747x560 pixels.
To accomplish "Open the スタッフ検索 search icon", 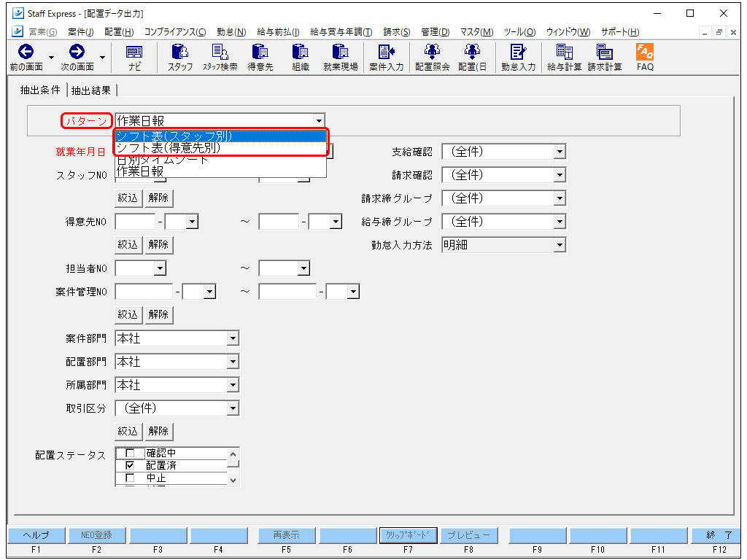I will pyautogui.click(x=220, y=52).
